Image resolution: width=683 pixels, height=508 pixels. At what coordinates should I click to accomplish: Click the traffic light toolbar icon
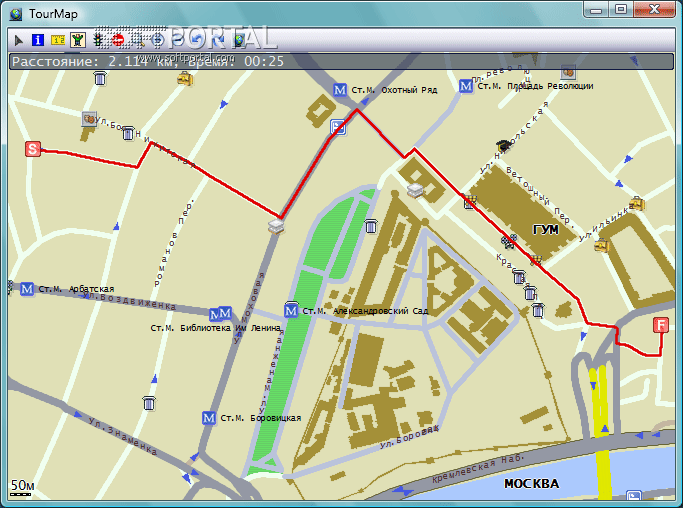(x=98, y=40)
